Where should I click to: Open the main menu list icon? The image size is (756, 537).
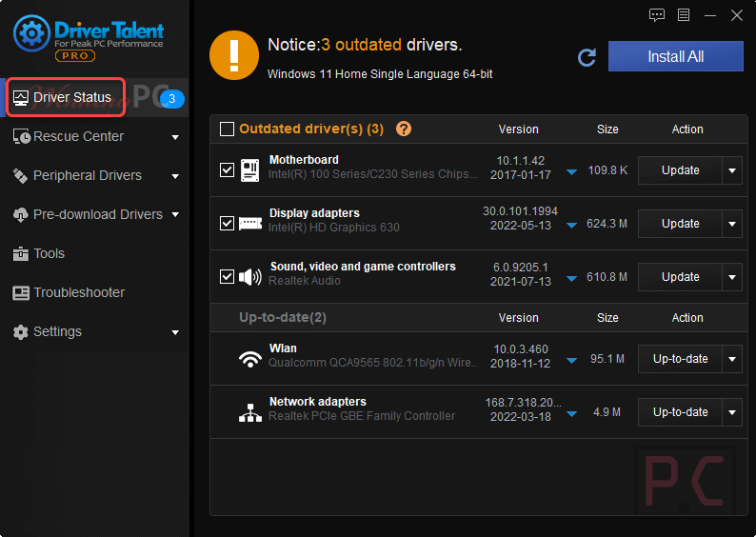684,15
